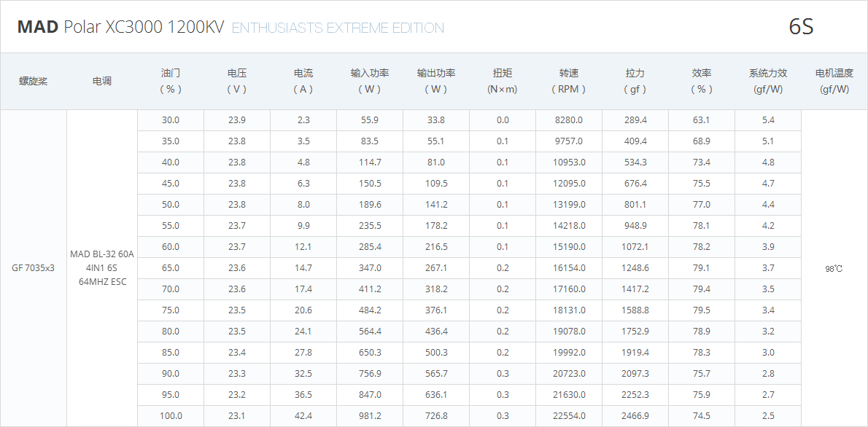This screenshot has width=868, height=427.
Task: Select the 输入功率 (W) column header
Action: tap(370, 81)
